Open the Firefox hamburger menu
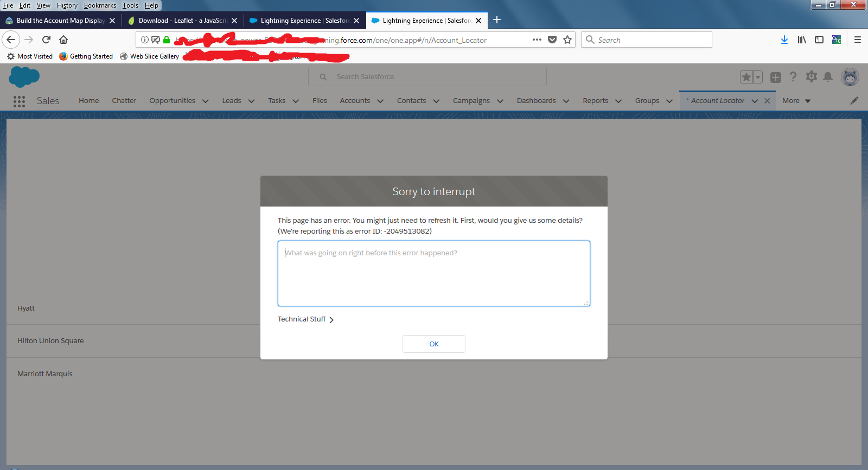This screenshot has height=470, width=868. (858, 40)
